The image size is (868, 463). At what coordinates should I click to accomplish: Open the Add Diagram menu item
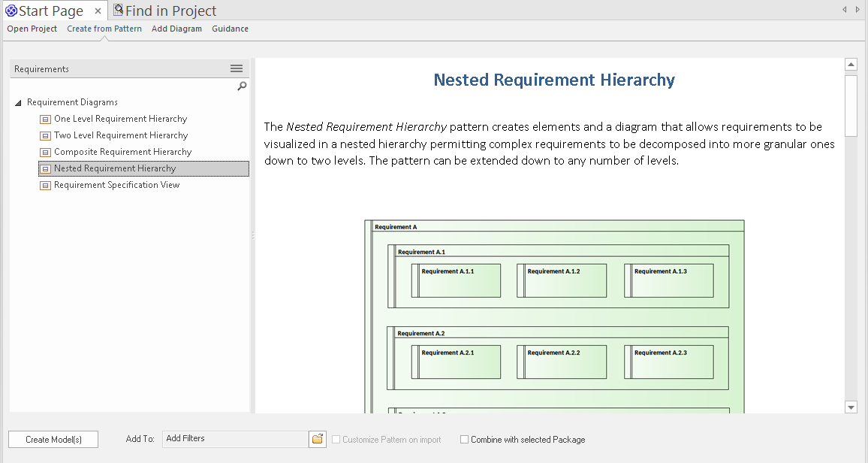176,29
